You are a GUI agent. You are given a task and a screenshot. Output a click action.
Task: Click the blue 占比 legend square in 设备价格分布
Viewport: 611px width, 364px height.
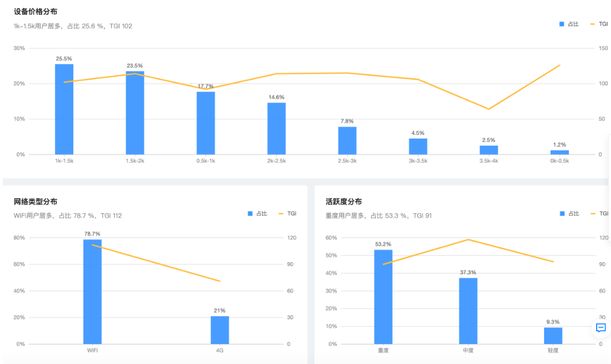[x=561, y=24]
